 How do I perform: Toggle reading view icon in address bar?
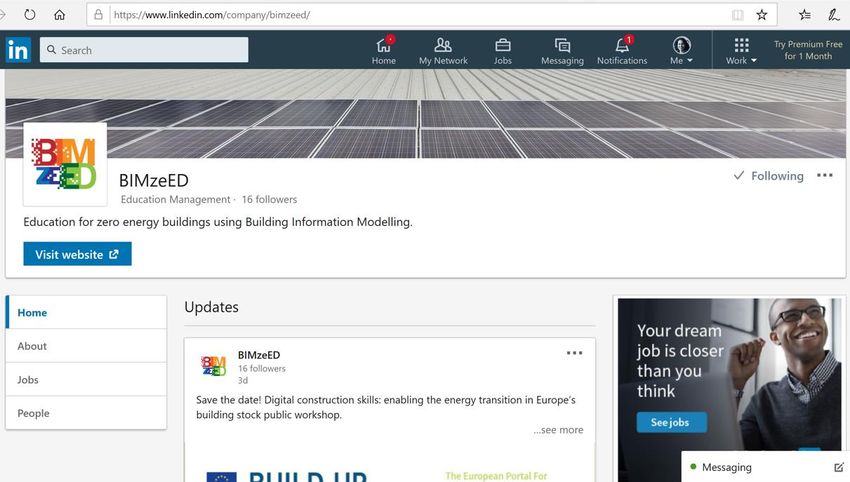coord(737,15)
